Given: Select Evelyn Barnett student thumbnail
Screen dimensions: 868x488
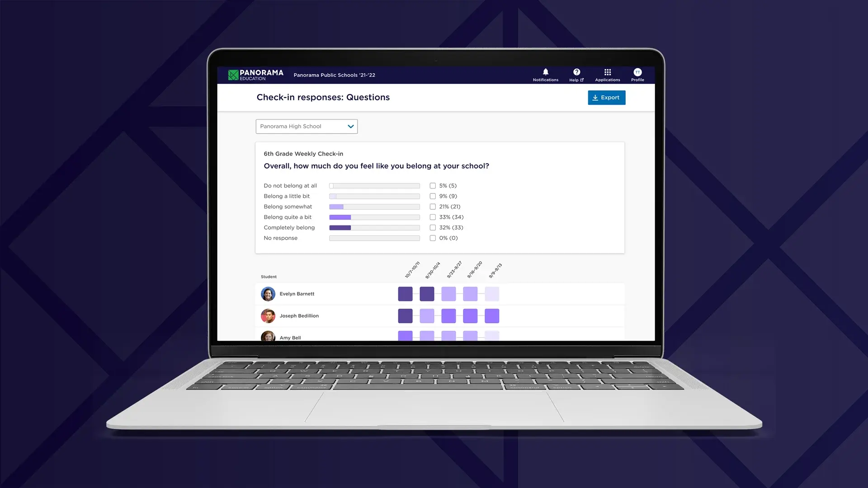Looking at the screenshot, I should pos(268,294).
